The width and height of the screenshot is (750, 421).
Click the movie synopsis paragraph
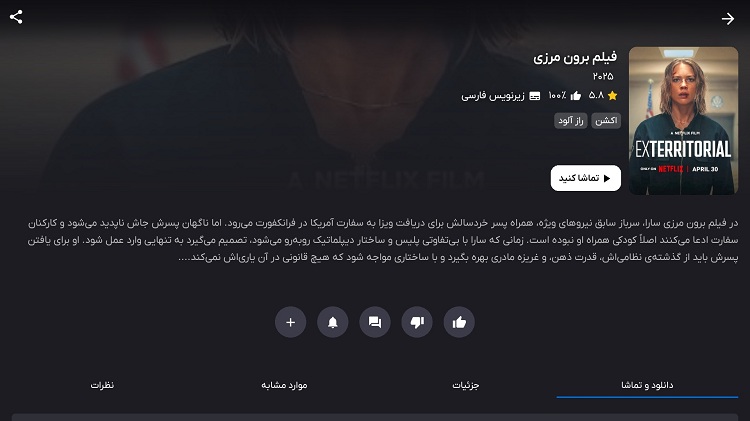383,240
